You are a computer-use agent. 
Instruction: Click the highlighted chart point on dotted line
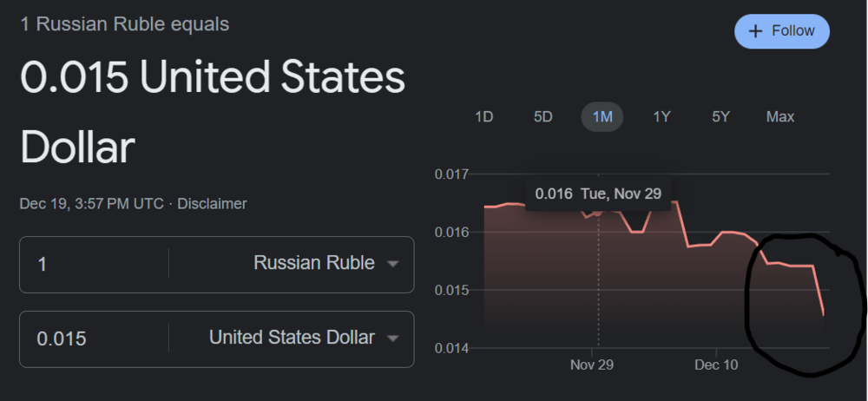click(x=598, y=213)
